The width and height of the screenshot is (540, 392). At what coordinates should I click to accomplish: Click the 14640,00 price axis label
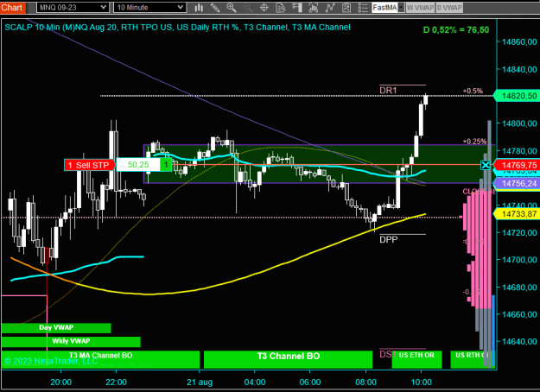click(519, 342)
